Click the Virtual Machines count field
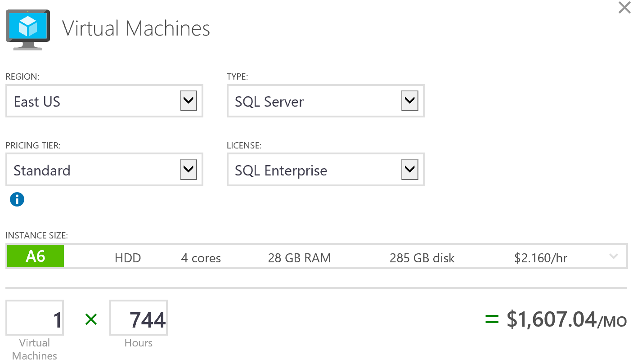 pos(35,318)
